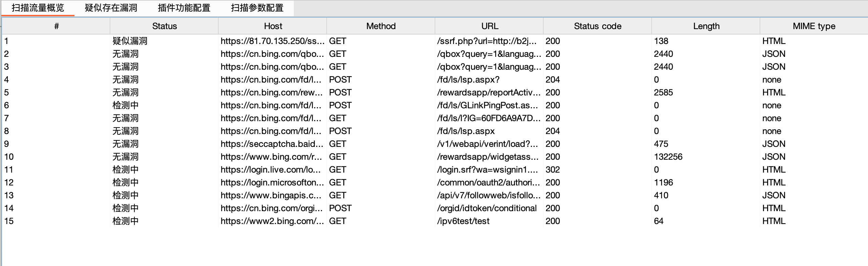The image size is (868, 266).
Task: Open the 插件功能配置 tab
Action: point(184,8)
